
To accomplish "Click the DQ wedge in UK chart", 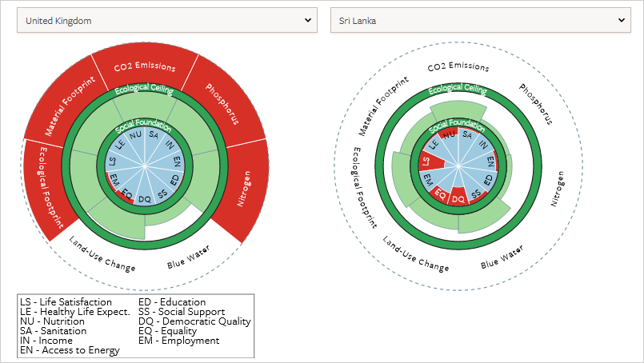I will click(145, 197).
